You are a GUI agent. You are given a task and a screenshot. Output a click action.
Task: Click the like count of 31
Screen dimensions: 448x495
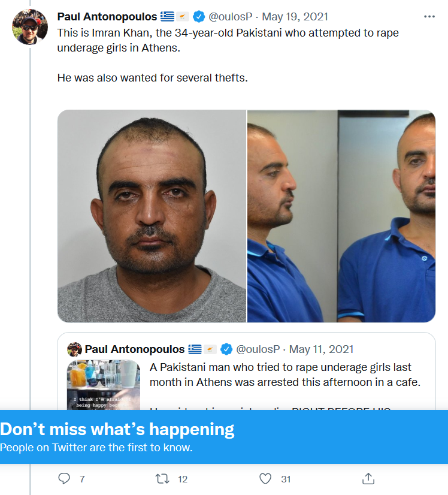click(x=286, y=479)
